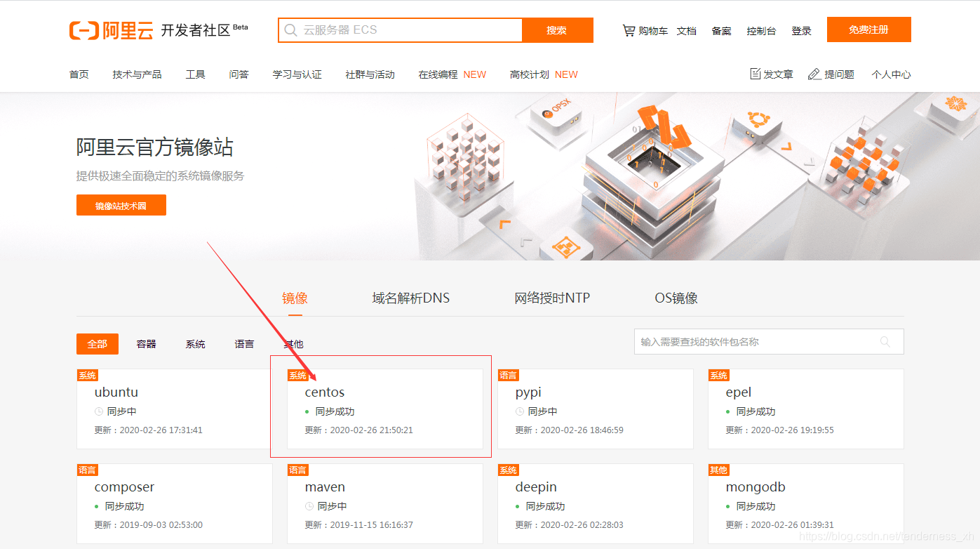
Task: Open 在线编程 NEW item
Action: tap(452, 74)
